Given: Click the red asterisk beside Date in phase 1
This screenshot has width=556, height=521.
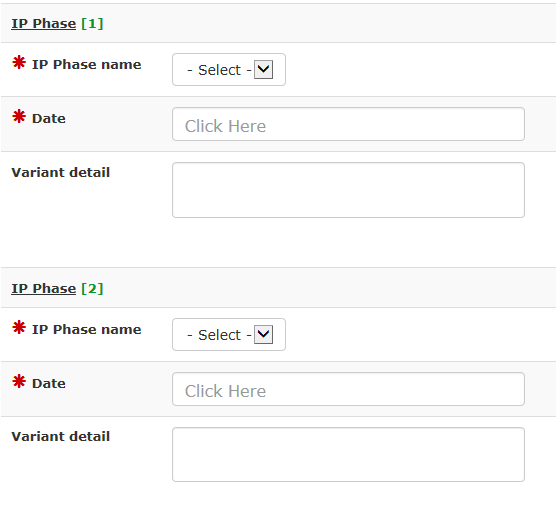Looking at the screenshot, I should (x=19, y=116).
